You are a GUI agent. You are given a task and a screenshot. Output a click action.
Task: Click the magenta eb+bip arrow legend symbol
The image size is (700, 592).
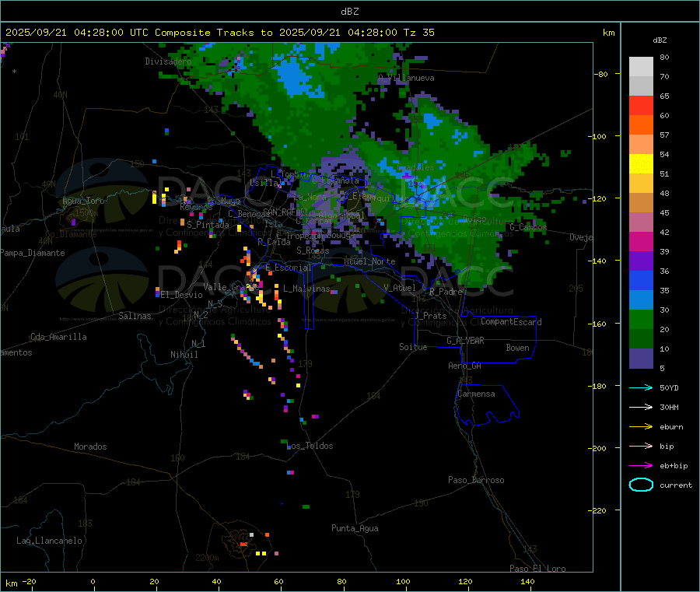click(641, 466)
